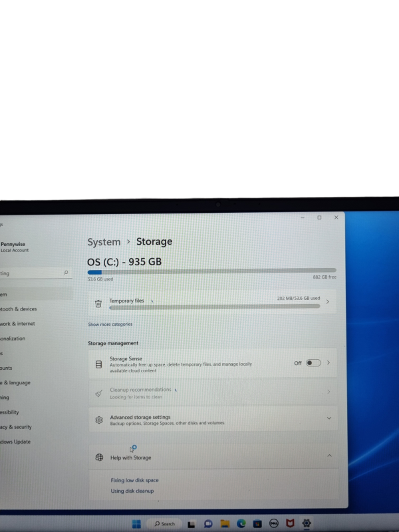Click Advanced storage settings title text

(140, 417)
